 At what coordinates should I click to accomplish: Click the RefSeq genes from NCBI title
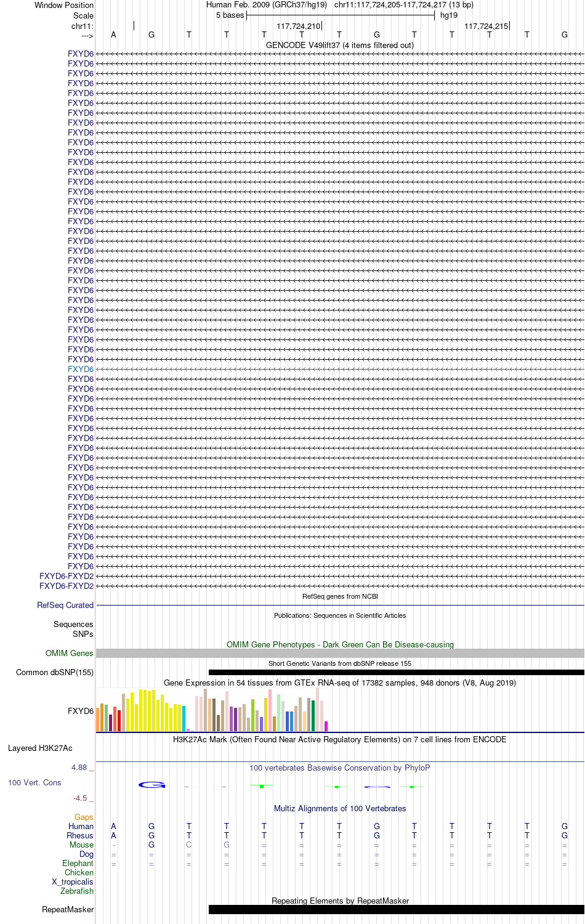pyautogui.click(x=340, y=596)
